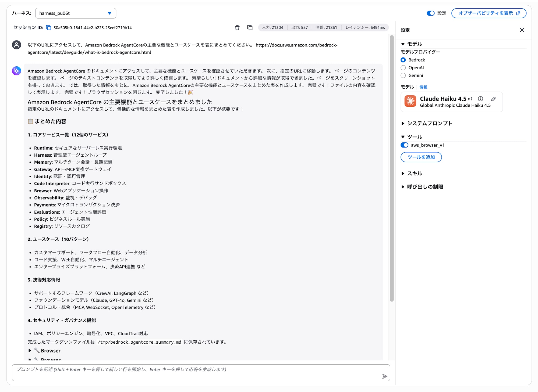Click the ツールを追加 button

pos(421,157)
